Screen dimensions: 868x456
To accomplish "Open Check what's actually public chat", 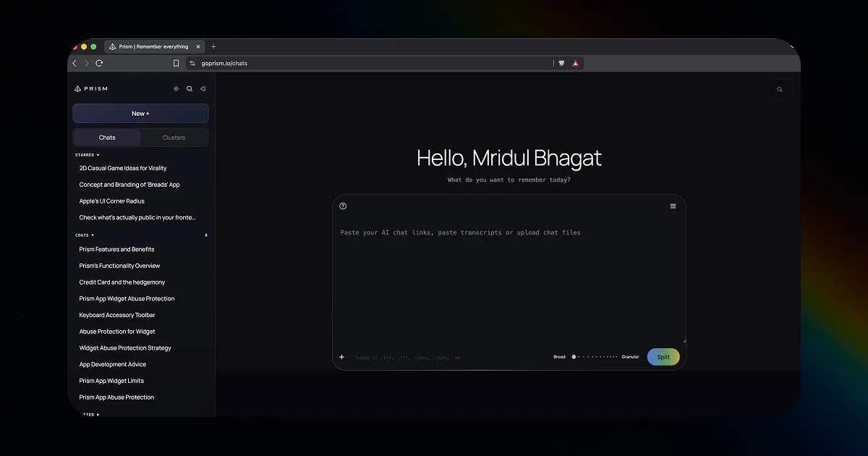I will click(x=137, y=217).
